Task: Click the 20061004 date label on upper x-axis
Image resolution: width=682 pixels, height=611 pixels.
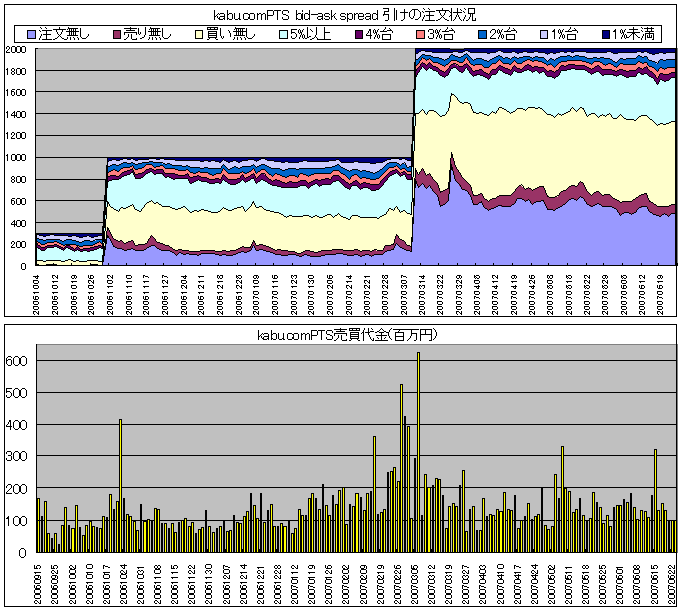Action: coord(38,292)
